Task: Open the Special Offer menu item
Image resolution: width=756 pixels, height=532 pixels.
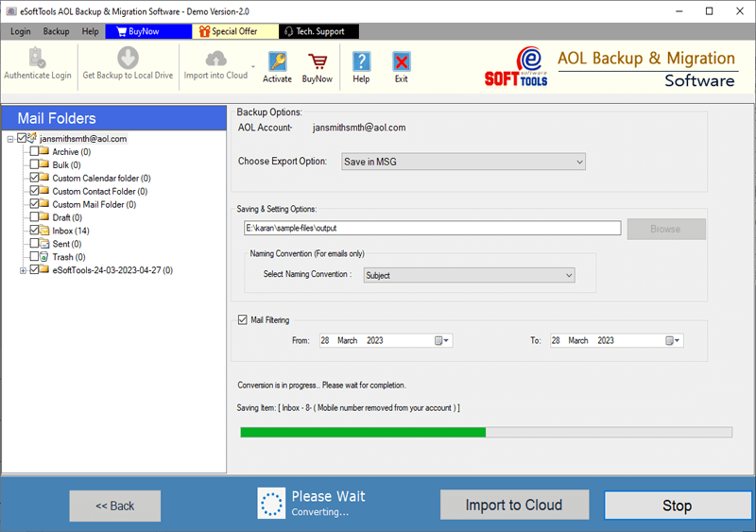Action: [x=228, y=31]
